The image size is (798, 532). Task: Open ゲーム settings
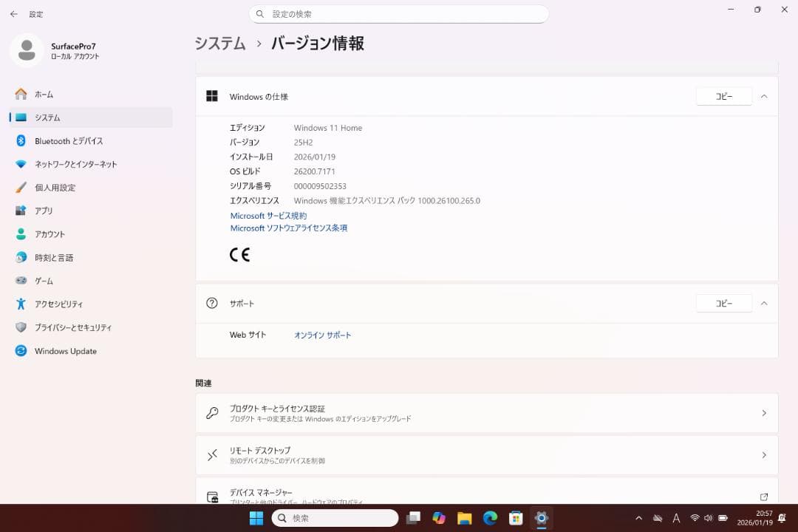point(43,281)
